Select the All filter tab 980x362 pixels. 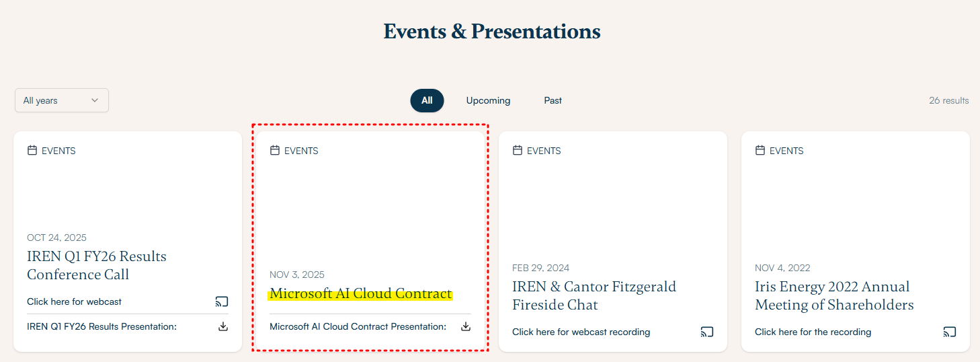tap(427, 100)
